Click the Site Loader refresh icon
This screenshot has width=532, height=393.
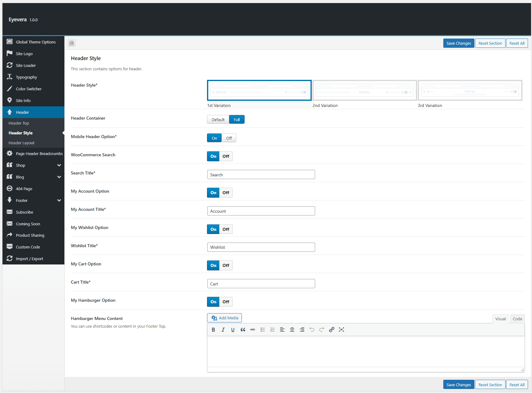[10, 65]
